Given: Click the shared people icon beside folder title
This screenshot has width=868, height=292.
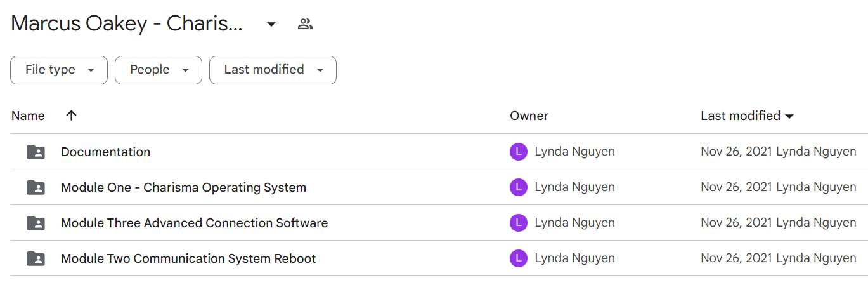Looking at the screenshot, I should (x=305, y=24).
